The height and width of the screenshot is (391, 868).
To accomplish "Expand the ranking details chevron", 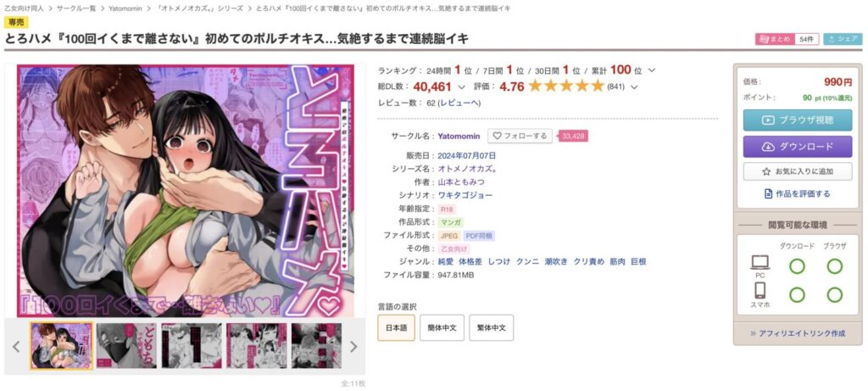I will coord(652,70).
